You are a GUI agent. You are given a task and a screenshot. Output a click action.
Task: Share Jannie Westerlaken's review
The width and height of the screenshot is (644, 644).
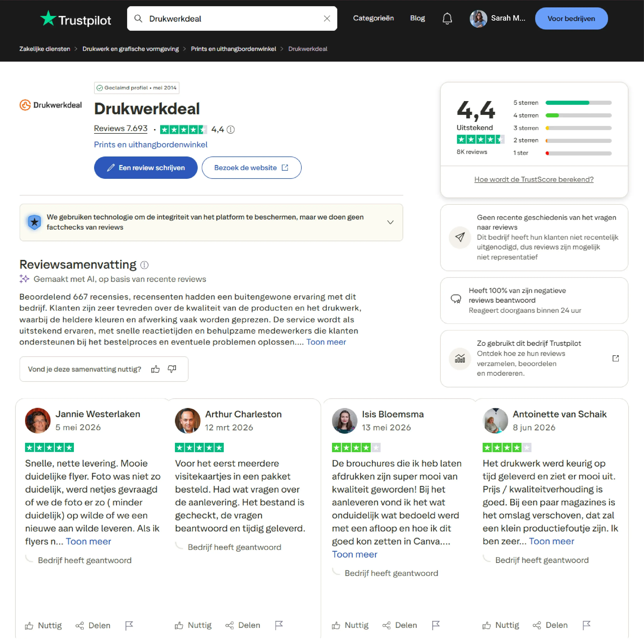point(93,625)
